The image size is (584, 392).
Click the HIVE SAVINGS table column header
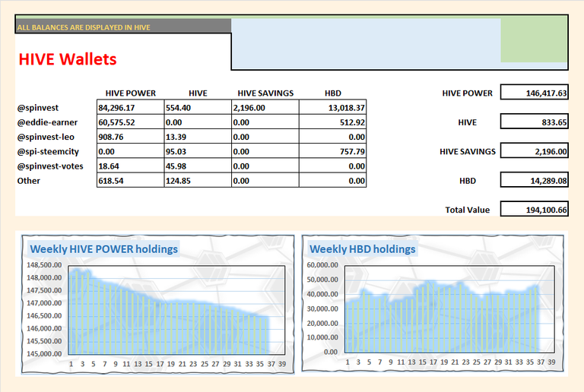click(265, 93)
